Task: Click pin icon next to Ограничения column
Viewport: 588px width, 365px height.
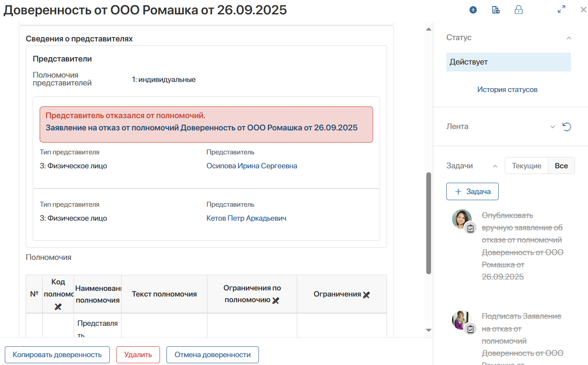Action: tap(366, 294)
